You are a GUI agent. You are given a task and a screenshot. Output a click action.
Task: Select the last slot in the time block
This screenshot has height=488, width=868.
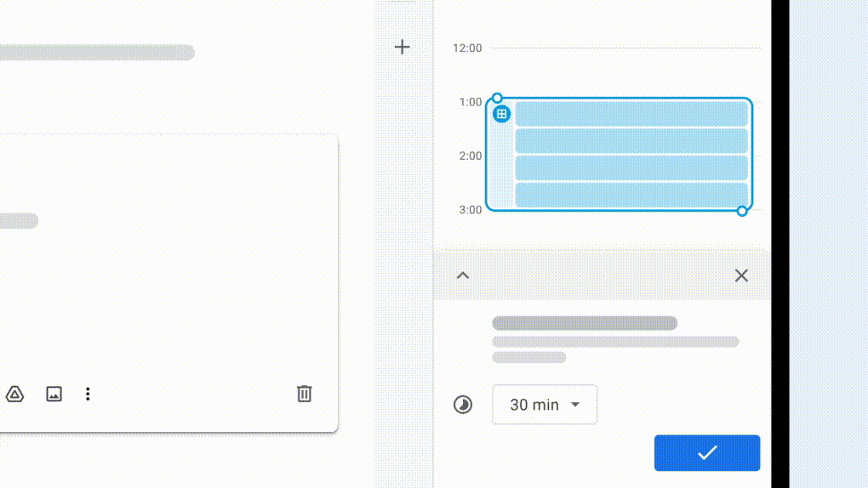(x=631, y=195)
